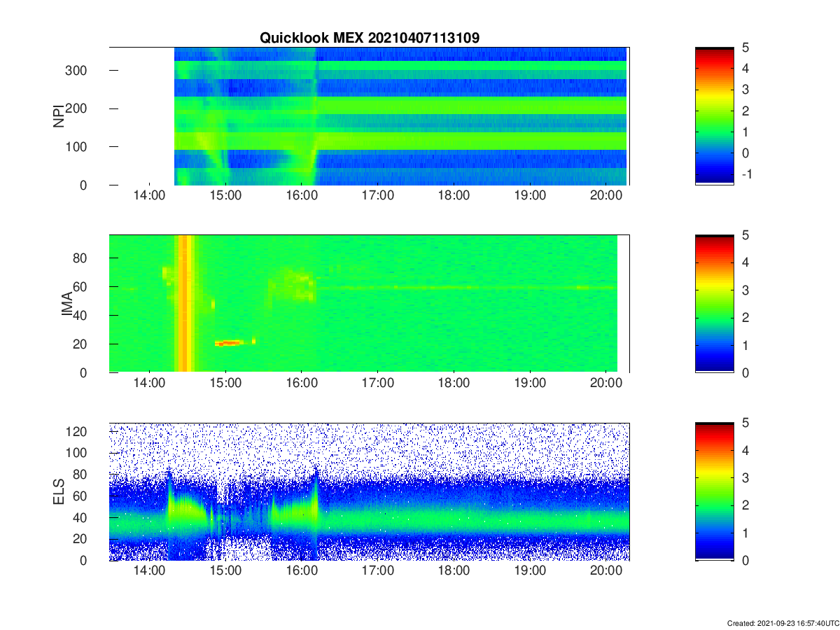Click 18:00 under the IMA plot

point(454,384)
